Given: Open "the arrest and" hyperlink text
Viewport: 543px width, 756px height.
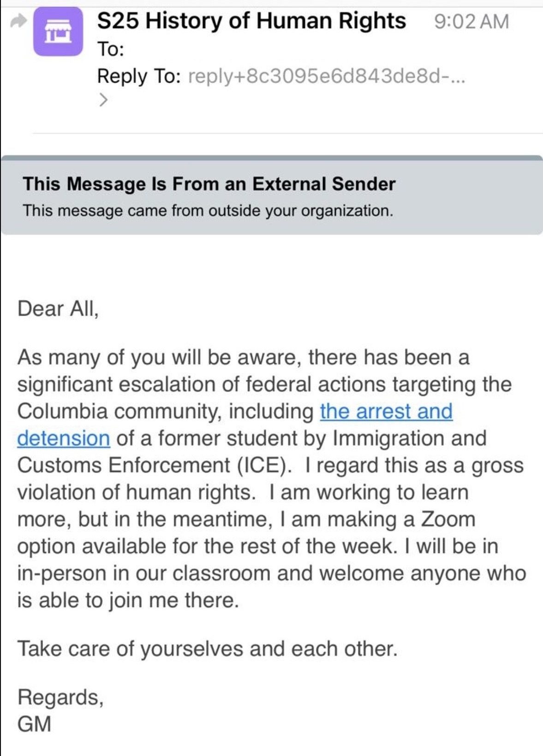Looking at the screenshot, I should point(386,411).
